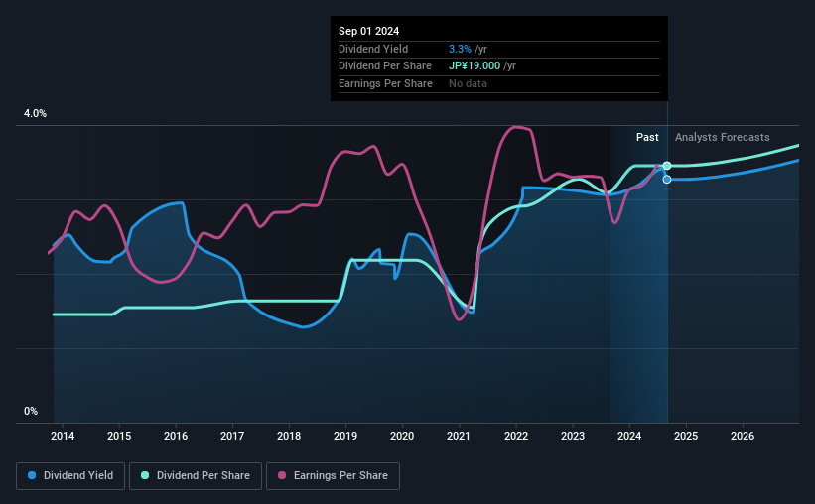815x504 pixels.
Task: Click the teal Dividend Per Share legend dot
Action: pos(145,475)
